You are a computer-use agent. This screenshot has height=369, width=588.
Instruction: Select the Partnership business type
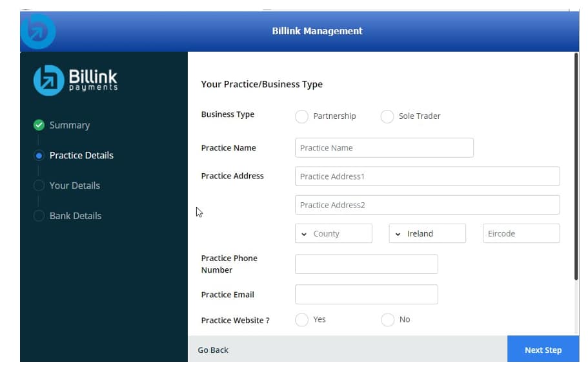(301, 116)
